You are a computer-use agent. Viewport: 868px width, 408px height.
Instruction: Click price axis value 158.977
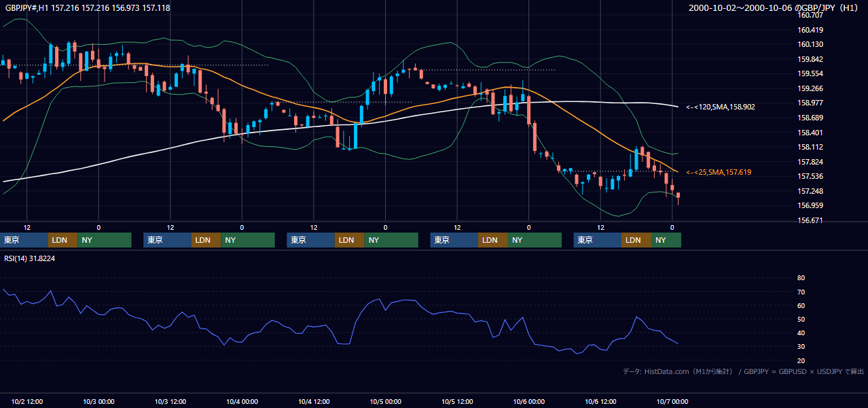[810, 103]
